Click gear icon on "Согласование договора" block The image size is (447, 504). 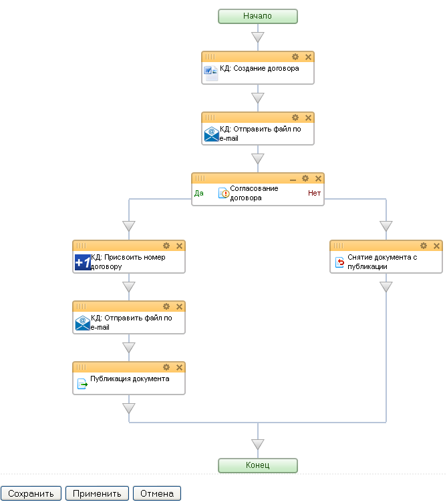(x=305, y=178)
